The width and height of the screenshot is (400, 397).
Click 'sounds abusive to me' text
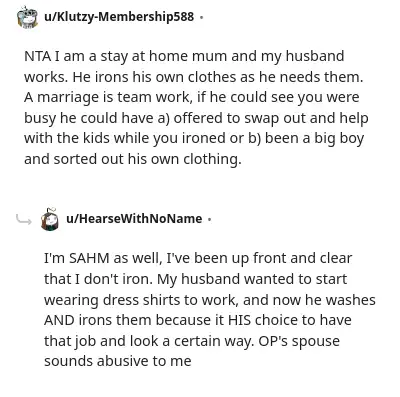tap(118, 361)
